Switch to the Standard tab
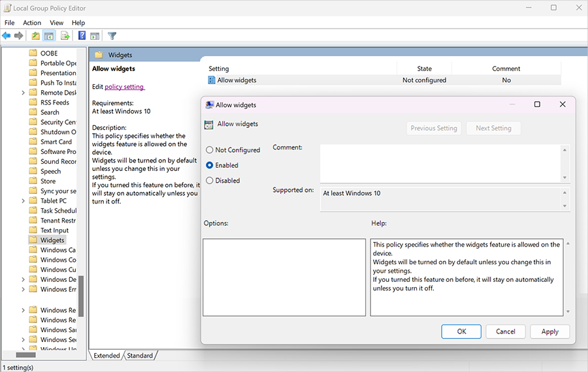The height and width of the screenshot is (372, 588). coord(140,356)
